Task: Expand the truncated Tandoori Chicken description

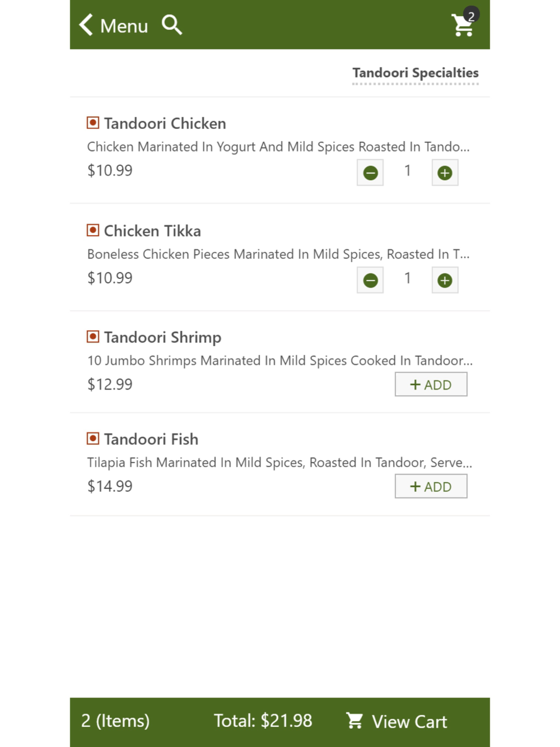Action: (278, 147)
